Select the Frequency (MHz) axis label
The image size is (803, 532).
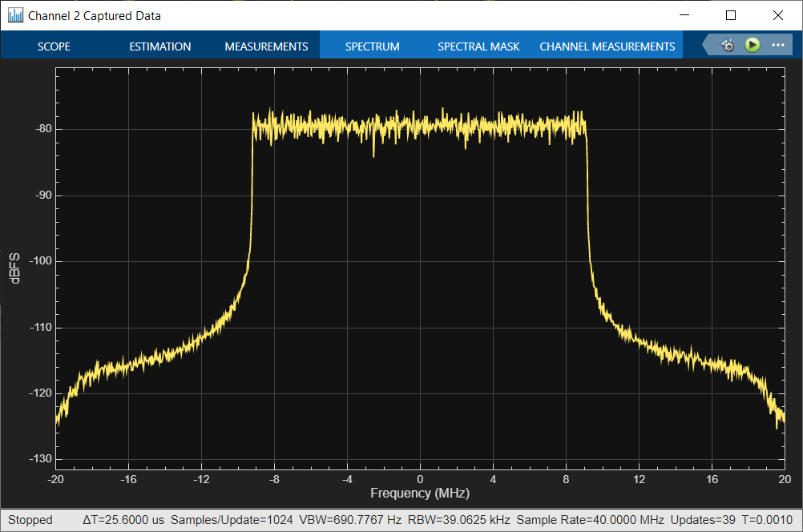(420, 493)
